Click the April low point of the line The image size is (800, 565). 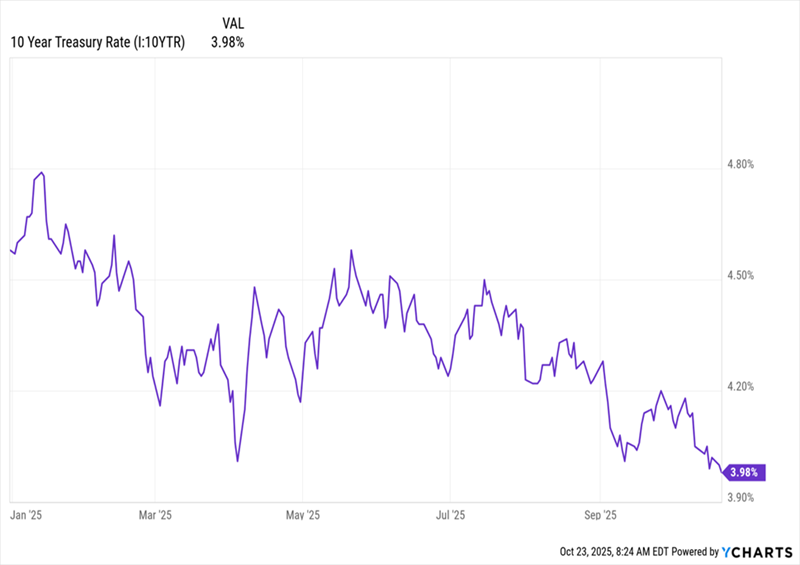point(237,461)
